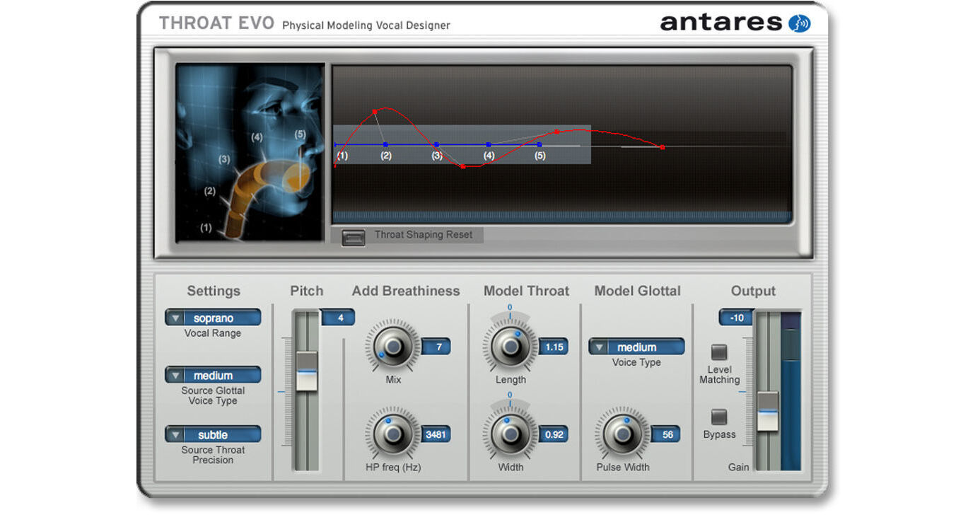
Task: Click the Pulse Width knob
Action: coord(622,434)
